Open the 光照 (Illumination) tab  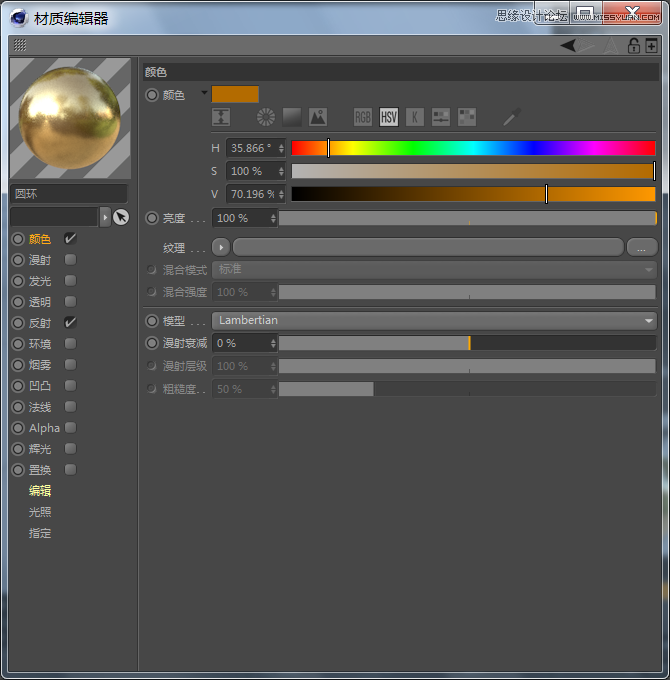pos(40,512)
